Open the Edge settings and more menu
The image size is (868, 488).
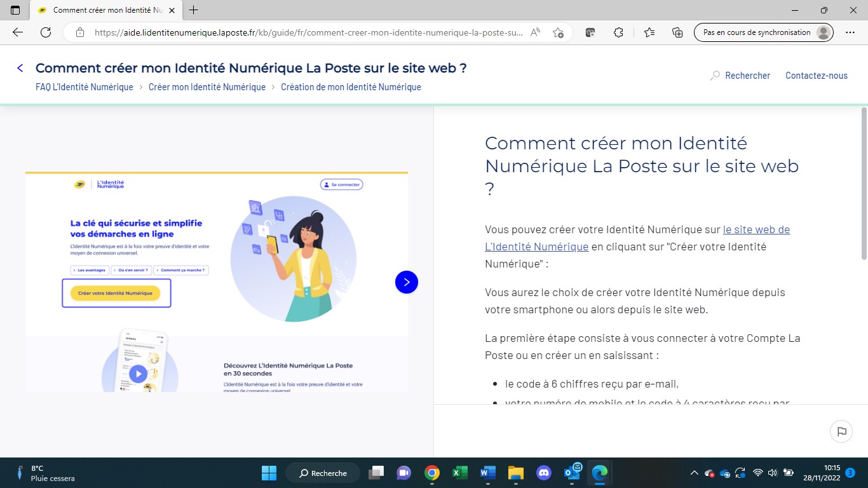[x=850, y=32]
